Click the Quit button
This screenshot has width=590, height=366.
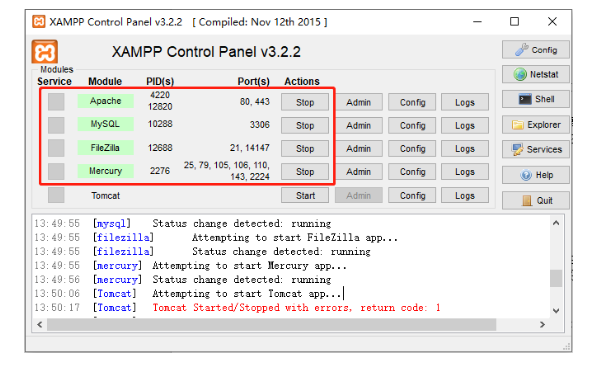[x=535, y=200]
